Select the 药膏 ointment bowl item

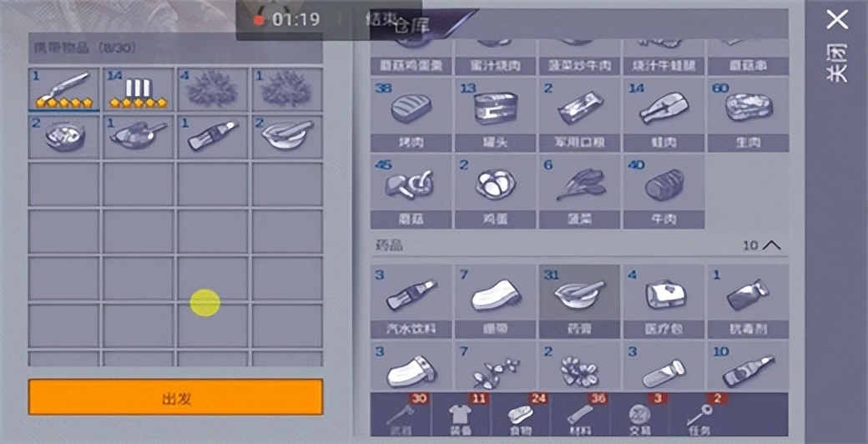tap(579, 301)
